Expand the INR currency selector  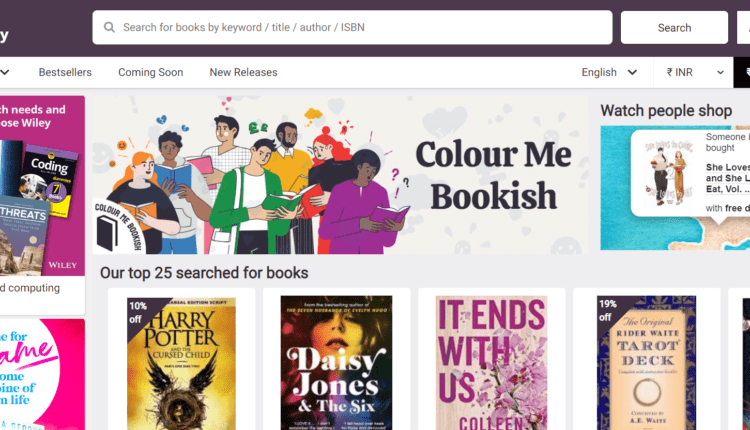coord(695,72)
